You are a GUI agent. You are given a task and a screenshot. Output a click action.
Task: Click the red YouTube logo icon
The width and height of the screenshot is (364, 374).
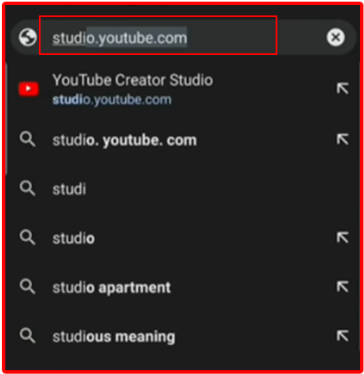coord(29,89)
